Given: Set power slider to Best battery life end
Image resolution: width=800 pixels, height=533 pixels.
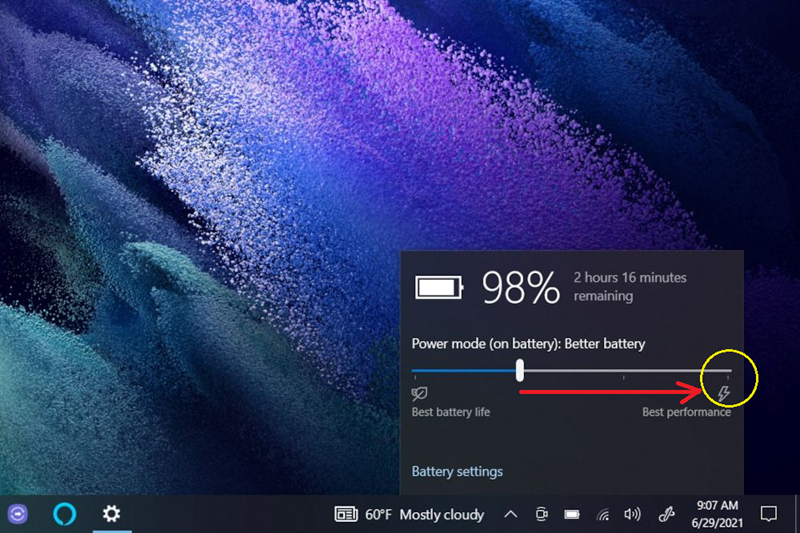Looking at the screenshot, I should coord(415,371).
